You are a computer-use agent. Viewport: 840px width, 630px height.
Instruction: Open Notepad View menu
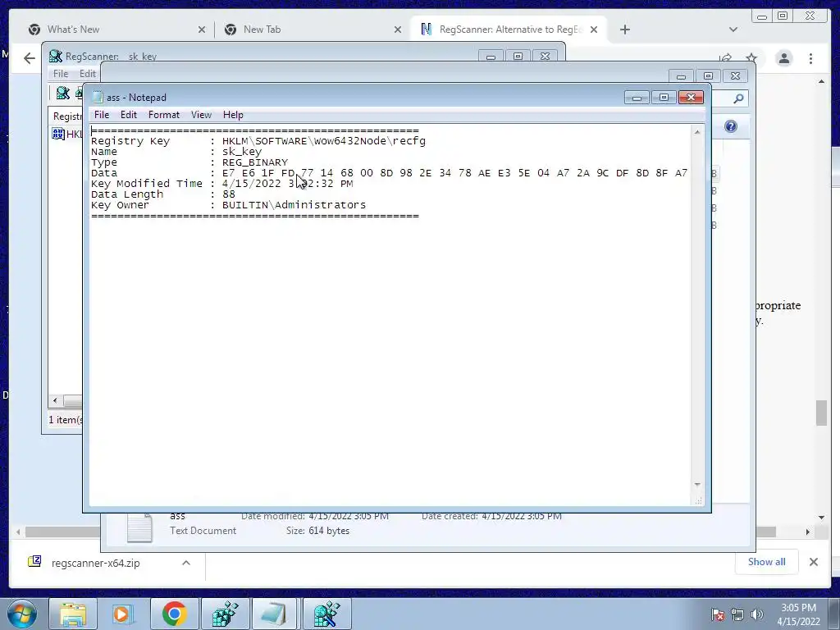coord(201,115)
